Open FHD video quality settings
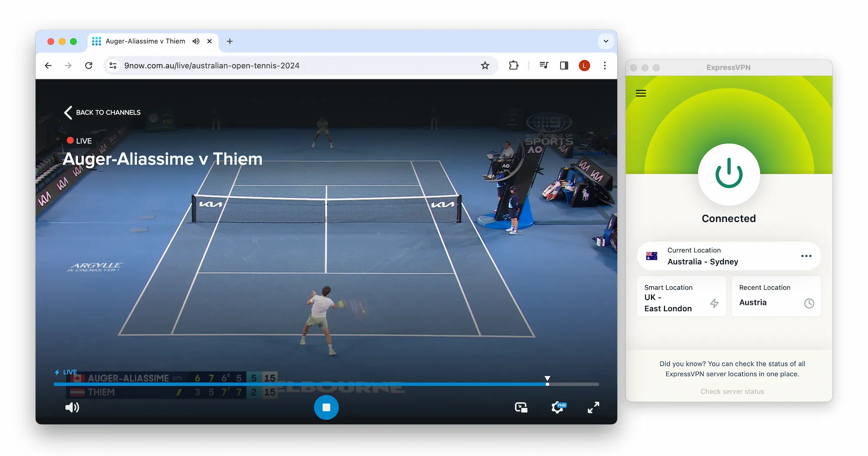 click(558, 407)
